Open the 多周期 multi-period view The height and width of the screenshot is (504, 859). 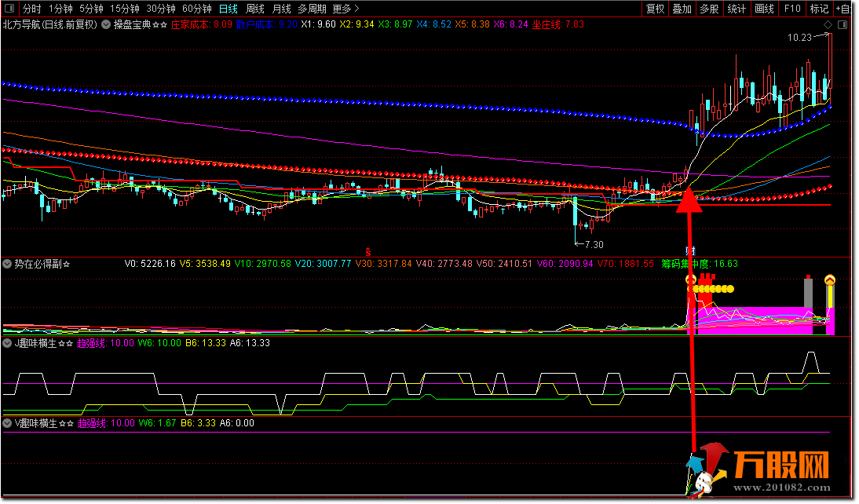point(312,9)
